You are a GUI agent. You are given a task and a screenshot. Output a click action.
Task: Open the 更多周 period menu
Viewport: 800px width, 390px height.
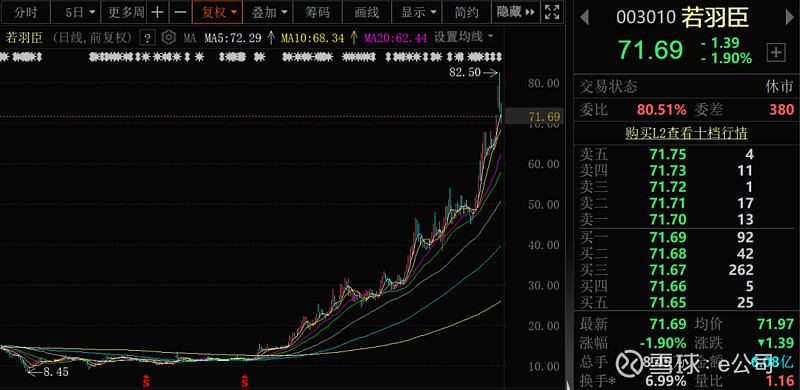coord(125,12)
